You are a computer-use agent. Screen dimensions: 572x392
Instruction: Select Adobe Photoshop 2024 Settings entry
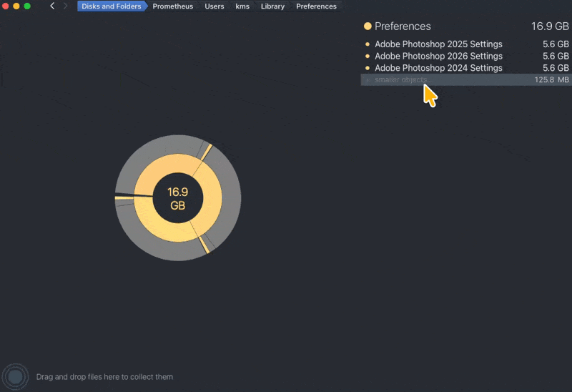tap(438, 68)
